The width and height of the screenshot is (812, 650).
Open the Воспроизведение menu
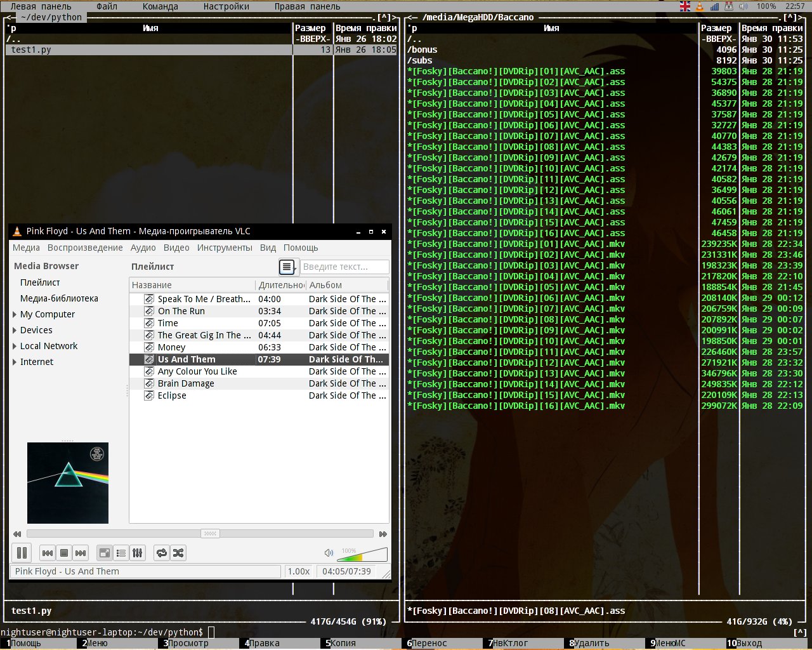click(85, 248)
